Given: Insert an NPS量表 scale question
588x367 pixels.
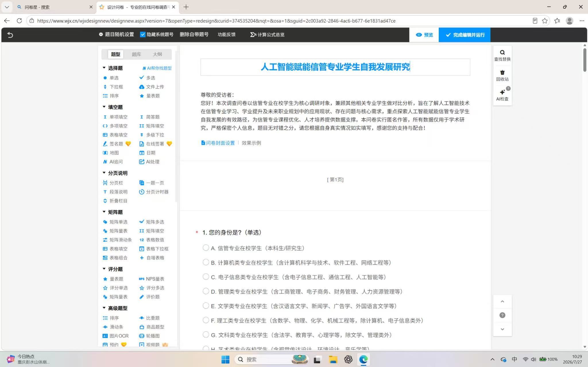Looking at the screenshot, I should 152,279.
